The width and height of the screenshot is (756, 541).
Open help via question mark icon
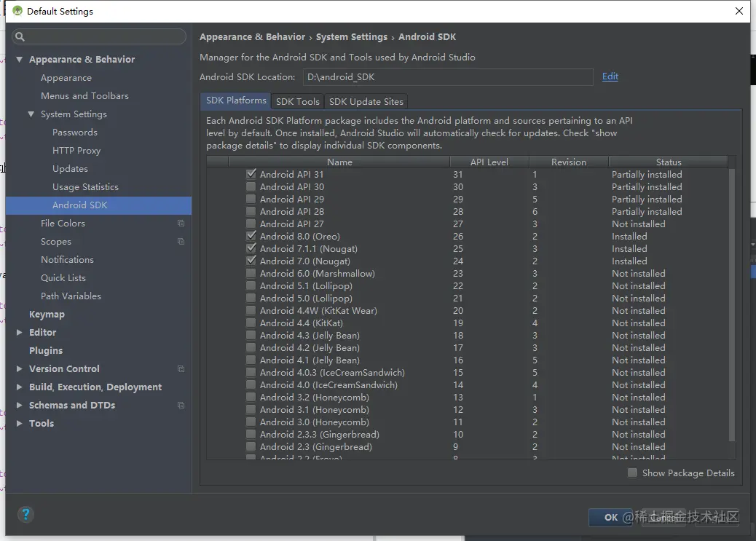point(25,515)
